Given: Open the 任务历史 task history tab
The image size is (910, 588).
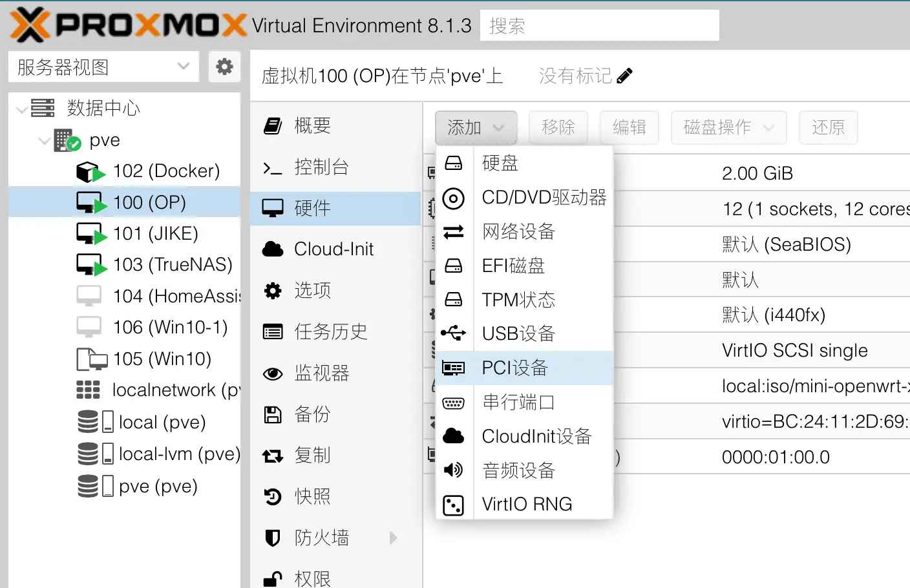Looking at the screenshot, I should pyautogui.click(x=335, y=331).
